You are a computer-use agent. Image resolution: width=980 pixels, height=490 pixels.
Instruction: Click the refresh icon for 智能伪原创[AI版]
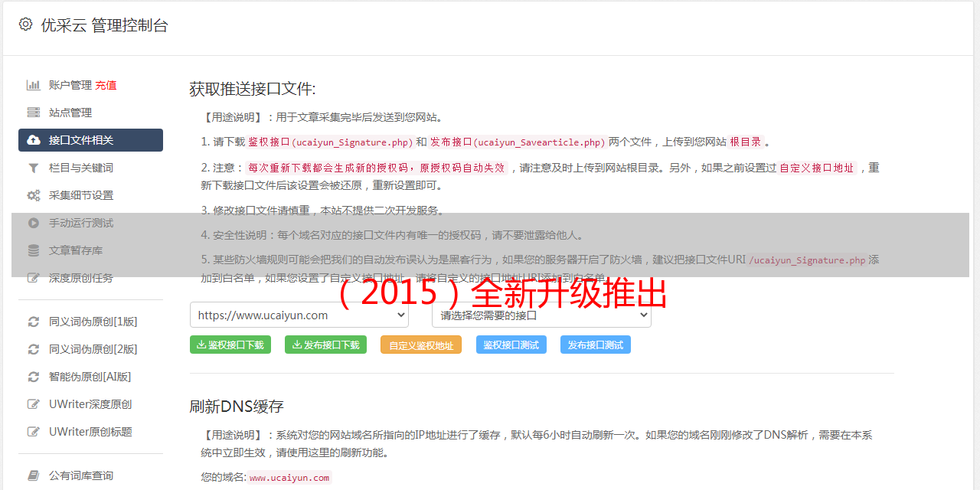tap(34, 377)
